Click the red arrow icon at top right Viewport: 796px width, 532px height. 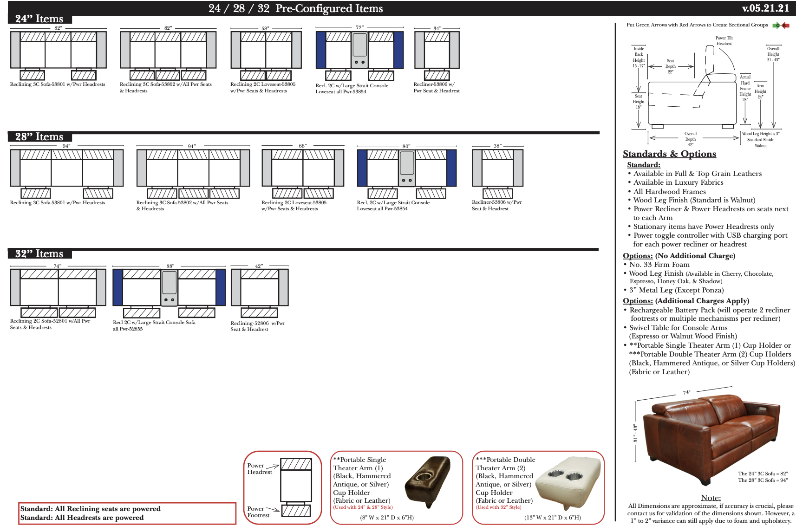point(785,26)
